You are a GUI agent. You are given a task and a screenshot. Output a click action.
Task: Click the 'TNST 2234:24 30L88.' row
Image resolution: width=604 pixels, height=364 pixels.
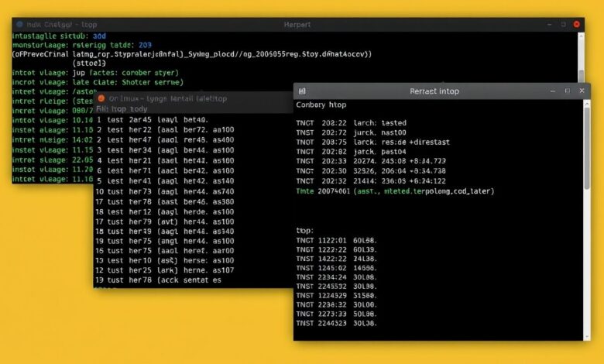pos(336,277)
